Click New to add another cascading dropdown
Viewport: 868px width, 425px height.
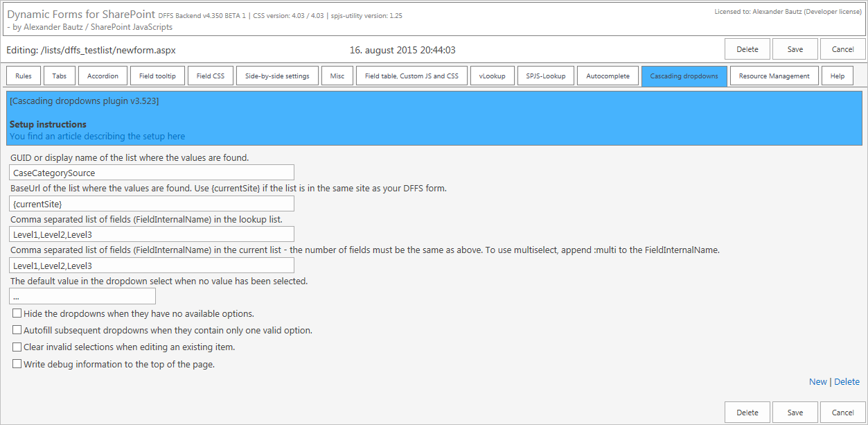point(817,381)
